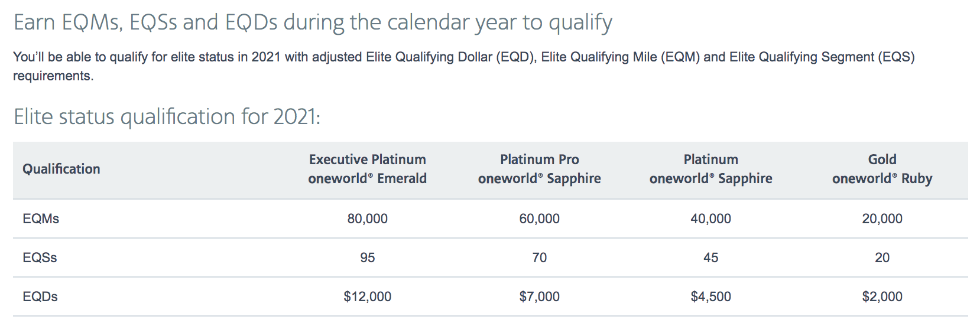Select the EQSs row label
Image resolution: width=980 pixels, height=326 pixels.
[40, 257]
